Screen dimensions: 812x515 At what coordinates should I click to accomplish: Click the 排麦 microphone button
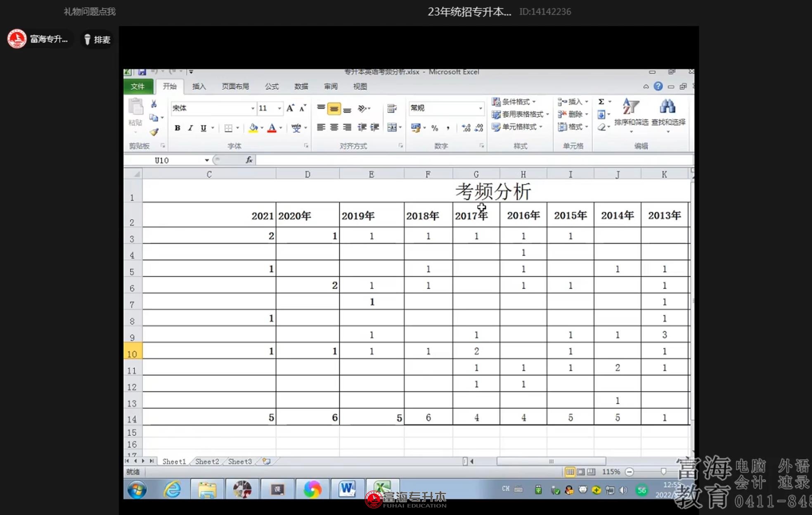click(97, 40)
